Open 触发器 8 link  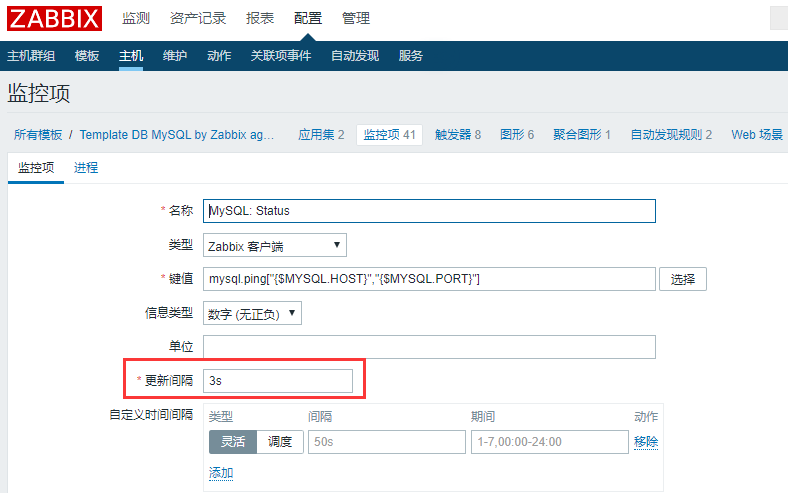pos(458,135)
